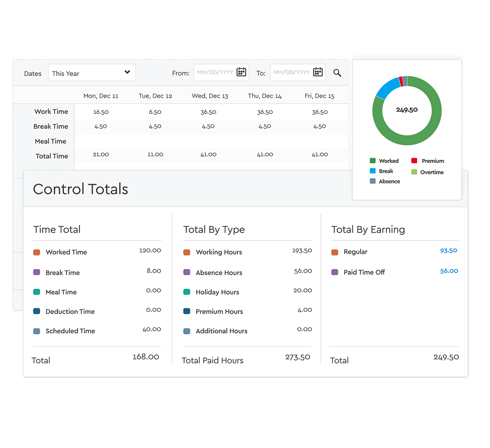This screenshot has height=448, width=490.
Task: Click the orange Working Hours swatch
Action: point(187,252)
